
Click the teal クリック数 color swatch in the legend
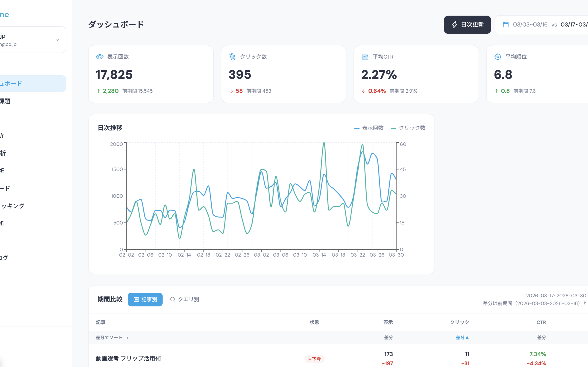[x=393, y=128]
